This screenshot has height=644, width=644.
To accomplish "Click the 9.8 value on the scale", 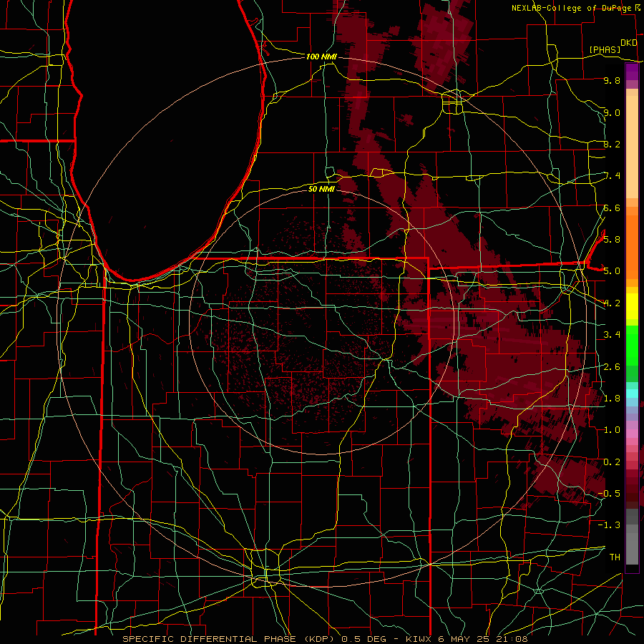I will (612, 80).
